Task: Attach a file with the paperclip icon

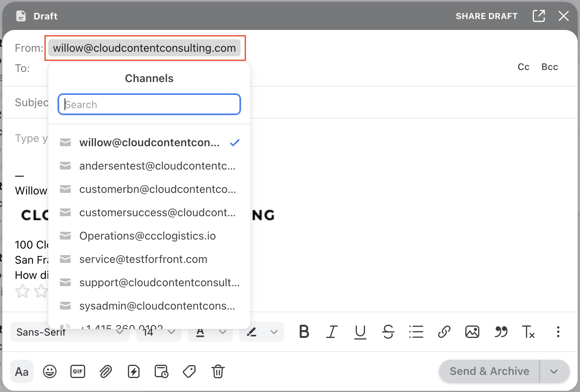Action: click(106, 371)
